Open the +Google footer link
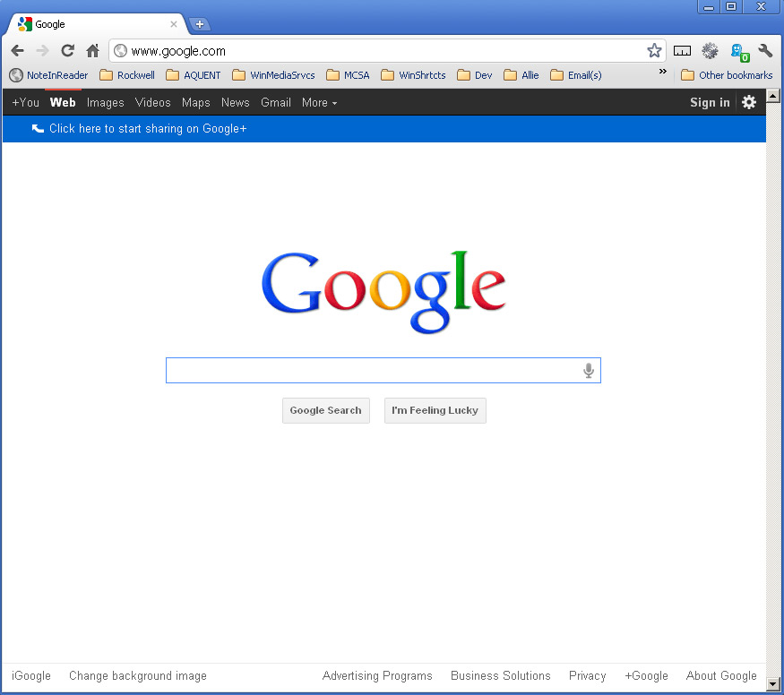The image size is (784, 695). pos(646,675)
